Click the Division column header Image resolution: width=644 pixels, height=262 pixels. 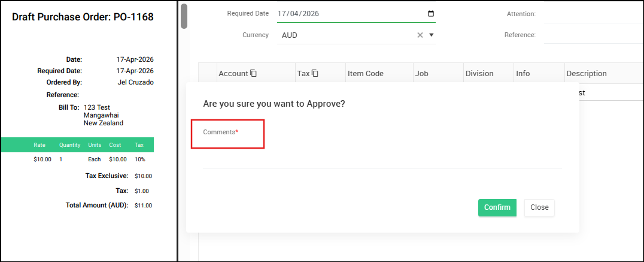point(488,74)
